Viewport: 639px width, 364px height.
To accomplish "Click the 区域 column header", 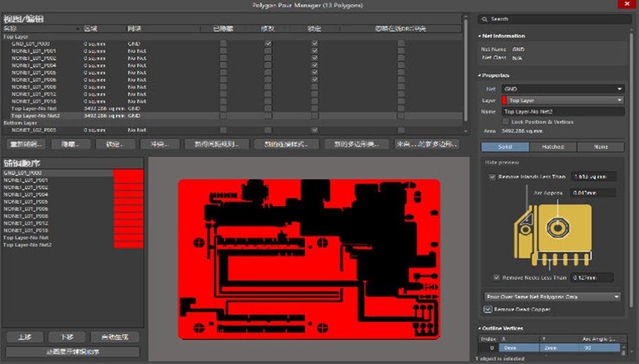I will (x=90, y=28).
